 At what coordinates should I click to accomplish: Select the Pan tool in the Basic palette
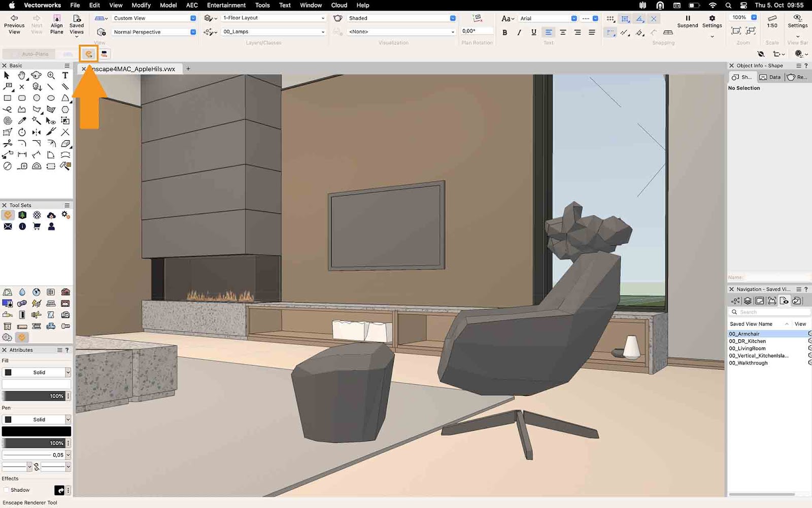pos(21,75)
